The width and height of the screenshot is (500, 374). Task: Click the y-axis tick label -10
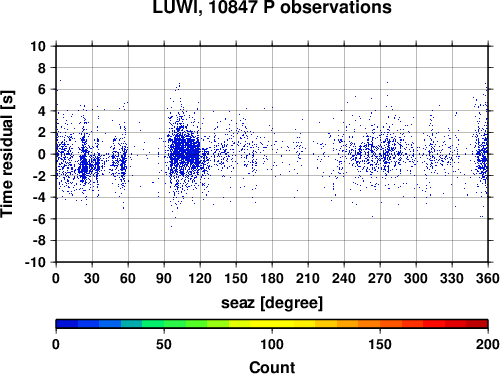[x=35, y=262]
